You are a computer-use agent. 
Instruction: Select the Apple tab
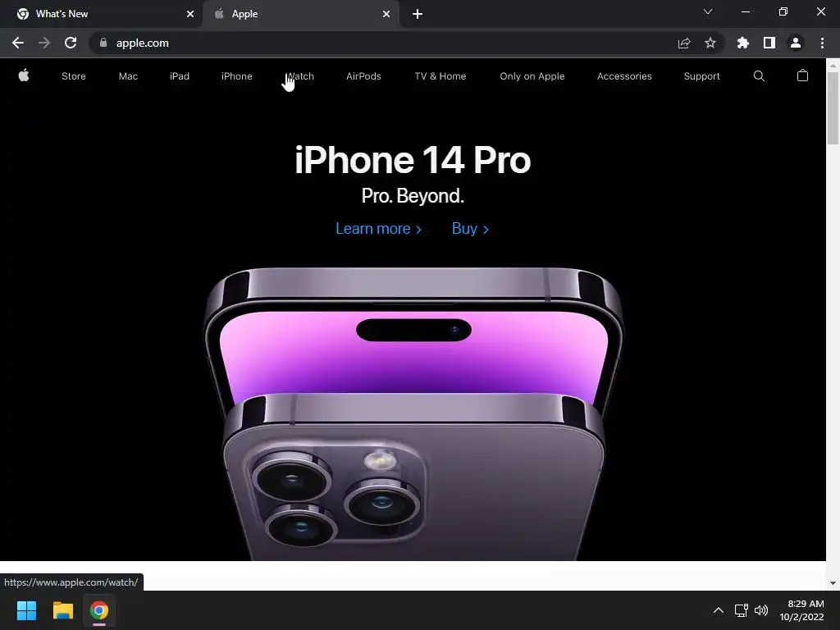[x=301, y=14]
